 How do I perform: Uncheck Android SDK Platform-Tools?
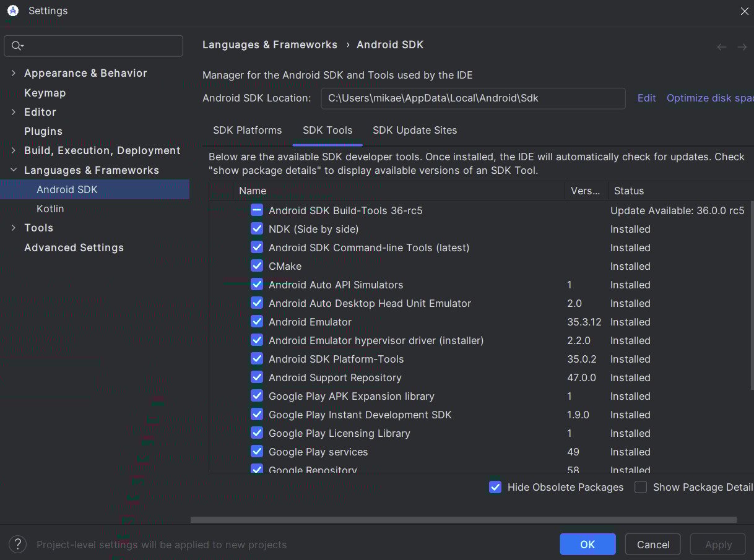[257, 359]
